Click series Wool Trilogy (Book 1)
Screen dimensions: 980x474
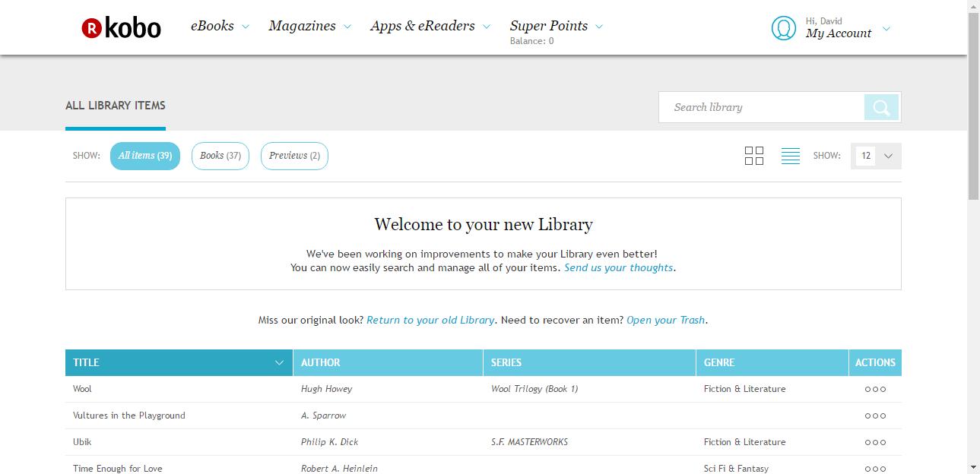[x=534, y=389]
